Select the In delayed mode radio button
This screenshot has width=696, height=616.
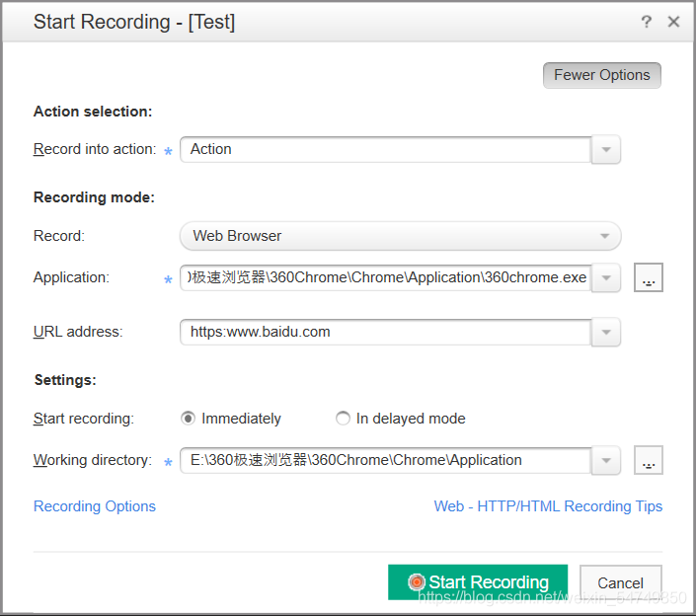(x=343, y=419)
